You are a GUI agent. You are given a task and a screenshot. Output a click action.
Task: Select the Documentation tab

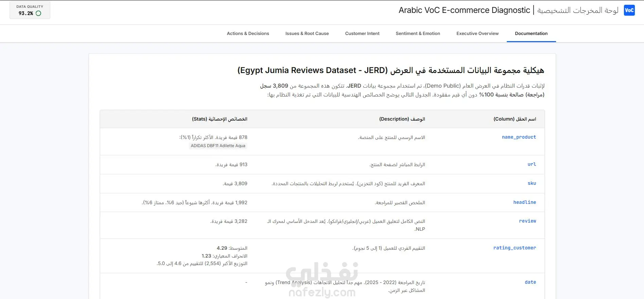pyautogui.click(x=531, y=33)
